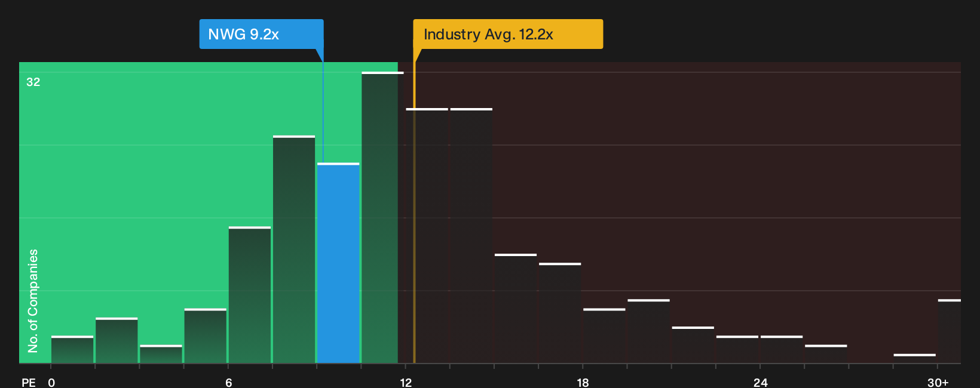Click the histogram bar starting at PE 18
Screen dimensions: 980x388
click(604, 336)
